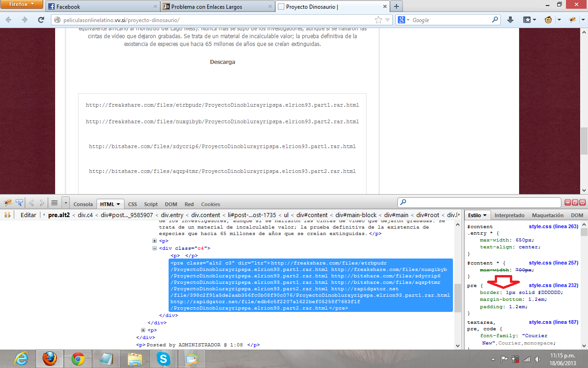Select div.c4 in the breadcrumb

(85, 215)
